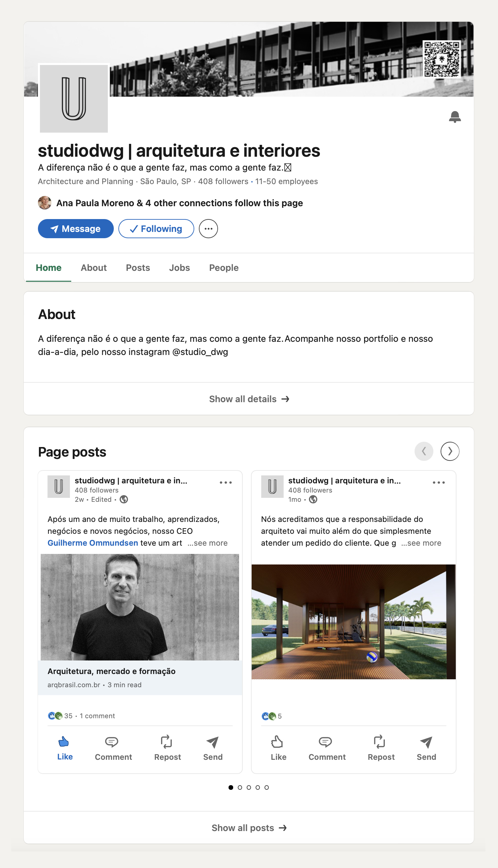Image resolution: width=498 pixels, height=868 pixels.
Task: Open Guilherme Ommundsen's profile link
Action: (x=93, y=543)
